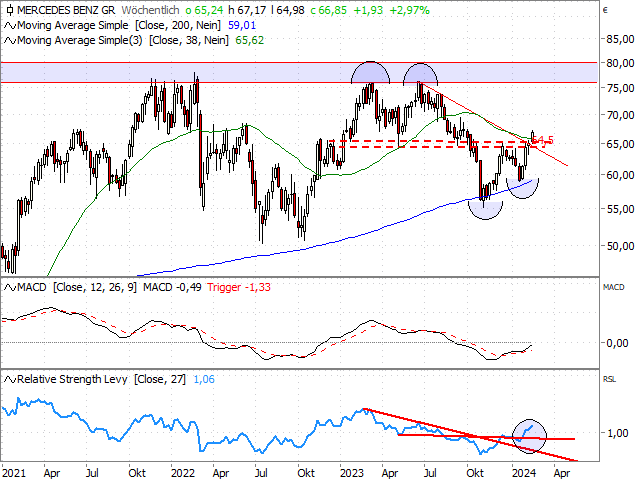
Task: Click the 50,00 price axis label
Action: 620,246
